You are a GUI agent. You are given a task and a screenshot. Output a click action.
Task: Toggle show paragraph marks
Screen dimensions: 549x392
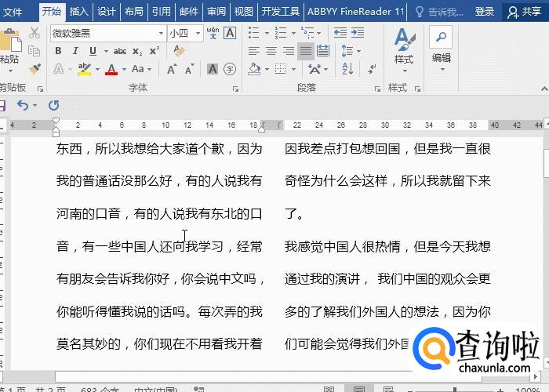[372, 69]
